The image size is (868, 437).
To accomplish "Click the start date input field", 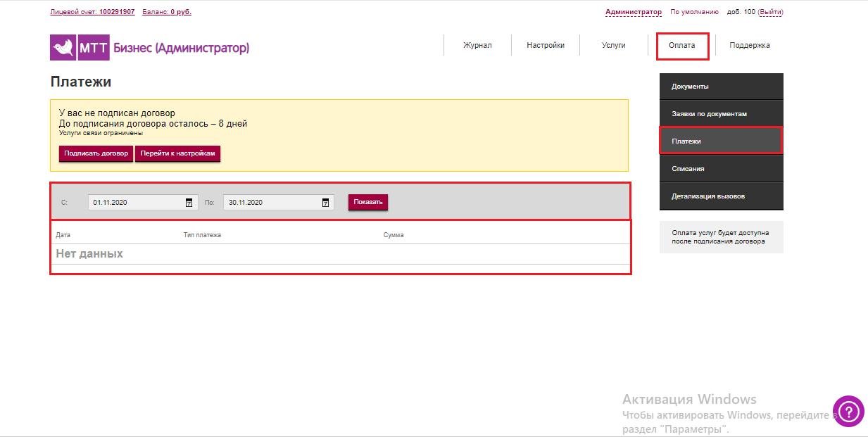I will pyautogui.click(x=143, y=203).
